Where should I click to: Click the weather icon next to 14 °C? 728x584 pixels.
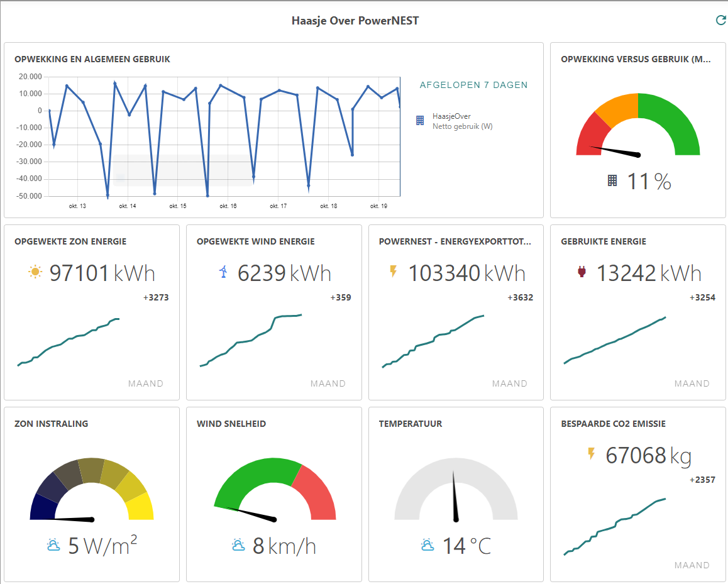427,544
